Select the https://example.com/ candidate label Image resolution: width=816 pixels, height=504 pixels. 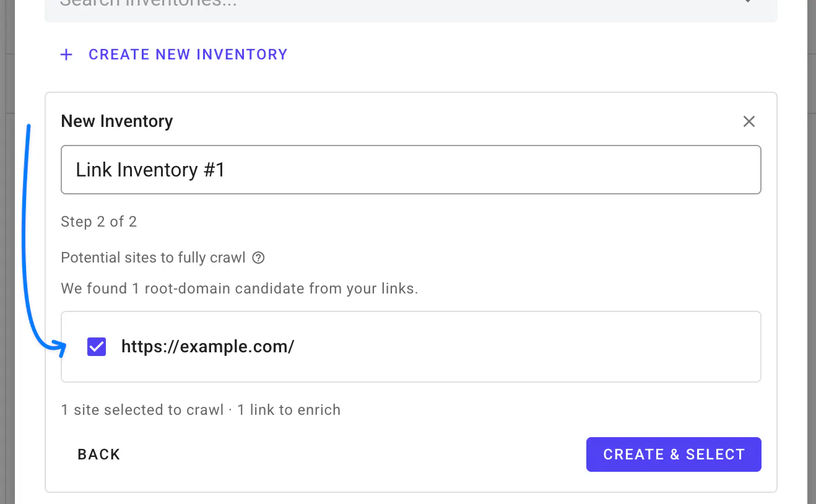click(207, 347)
